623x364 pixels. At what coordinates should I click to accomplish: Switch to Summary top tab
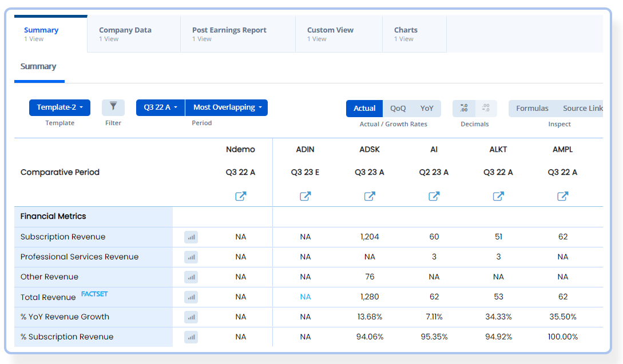pyautogui.click(x=50, y=34)
